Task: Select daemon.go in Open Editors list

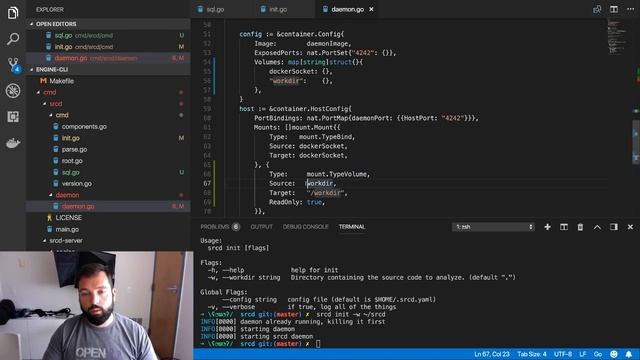Action: pos(108,58)
